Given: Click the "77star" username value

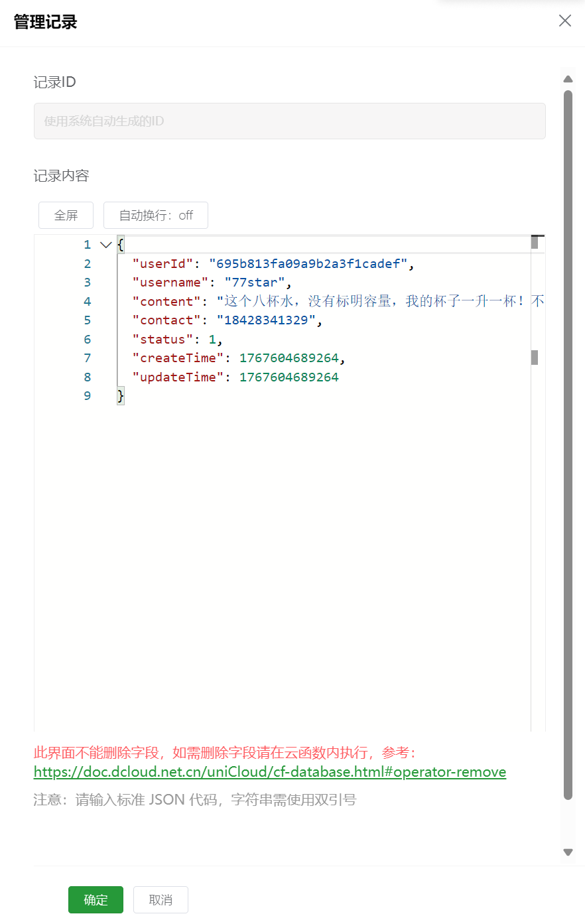Looking at the screenshot, I should click(x=255, y=282).
